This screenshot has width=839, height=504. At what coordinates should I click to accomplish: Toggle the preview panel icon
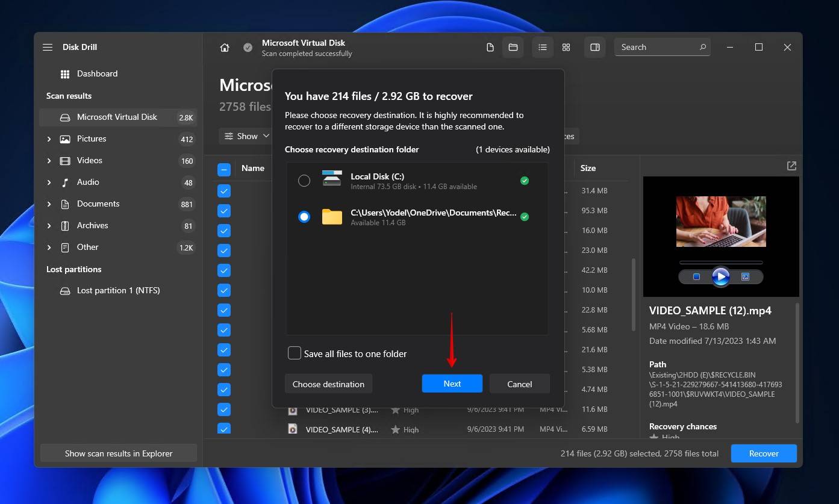(x=595, y=47)
